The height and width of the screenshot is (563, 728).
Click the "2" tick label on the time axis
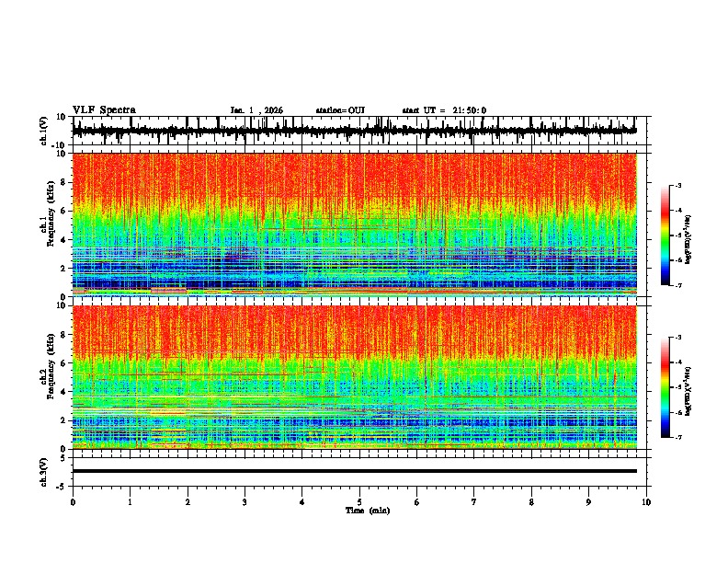(x=188, y=502)
